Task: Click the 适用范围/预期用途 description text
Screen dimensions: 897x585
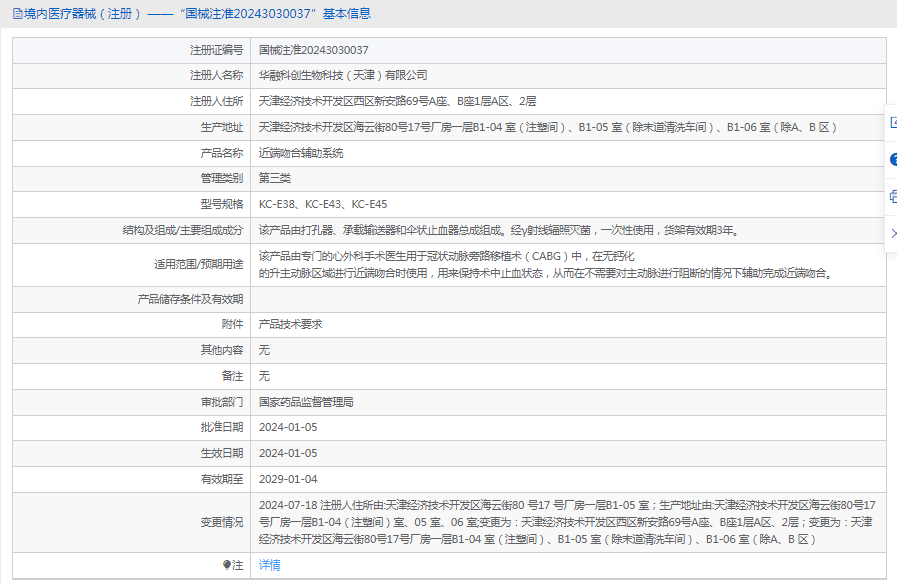Action: tap(546, 265)
